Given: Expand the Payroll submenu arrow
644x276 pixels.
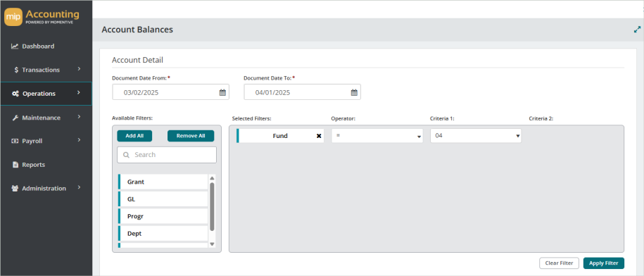Looking at the screenshot, I should tap(79, 140).
